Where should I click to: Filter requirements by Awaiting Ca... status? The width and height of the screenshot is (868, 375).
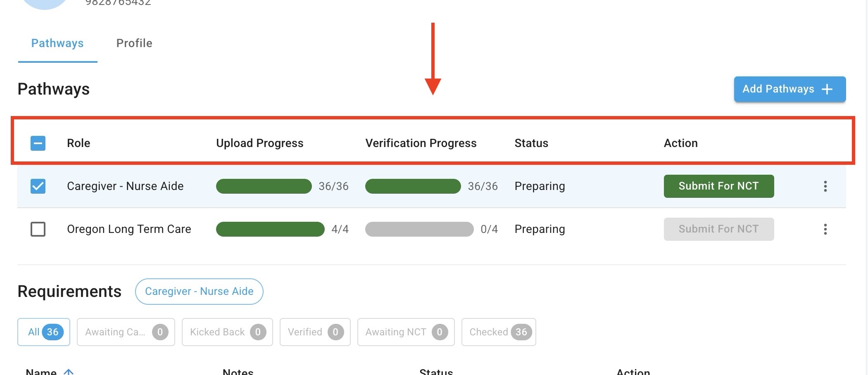126,332
